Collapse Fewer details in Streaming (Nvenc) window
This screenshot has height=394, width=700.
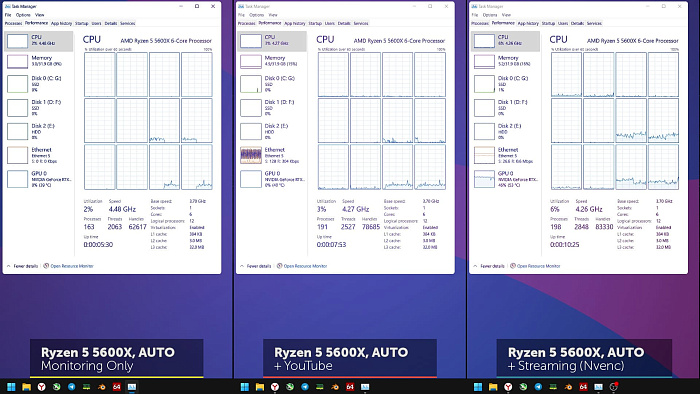[x=489, y=266]
